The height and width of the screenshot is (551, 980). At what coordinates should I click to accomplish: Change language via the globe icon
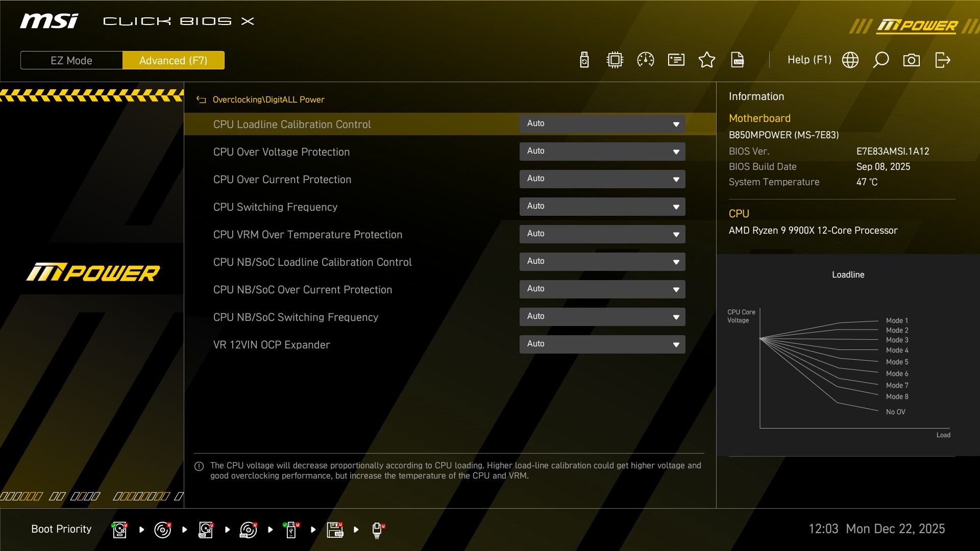pos(850,60)
